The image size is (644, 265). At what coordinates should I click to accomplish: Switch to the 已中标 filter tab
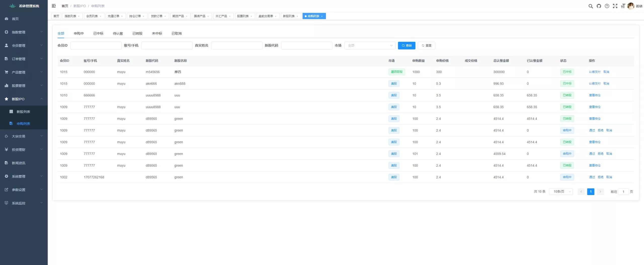98,33
